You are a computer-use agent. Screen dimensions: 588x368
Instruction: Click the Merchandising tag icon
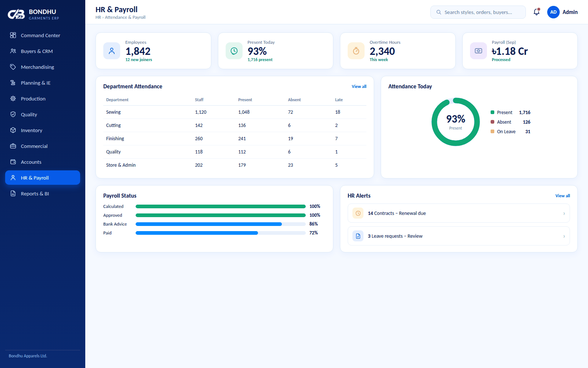[x=13, y=67]
